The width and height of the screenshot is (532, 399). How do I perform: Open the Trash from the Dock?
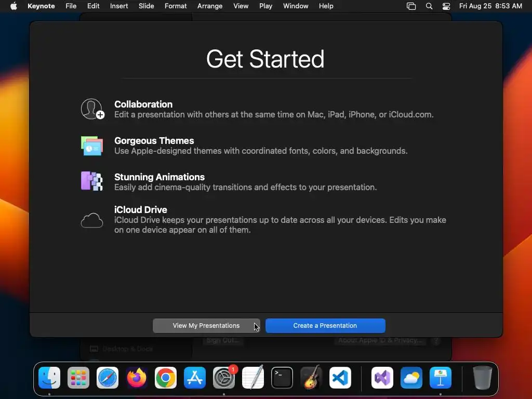point(482,378)
